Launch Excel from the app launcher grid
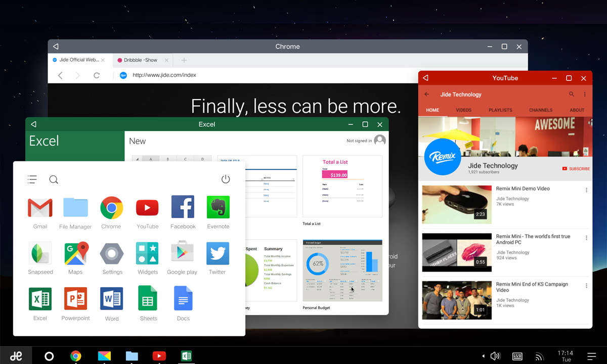607x364 pixels. point(40,299)
